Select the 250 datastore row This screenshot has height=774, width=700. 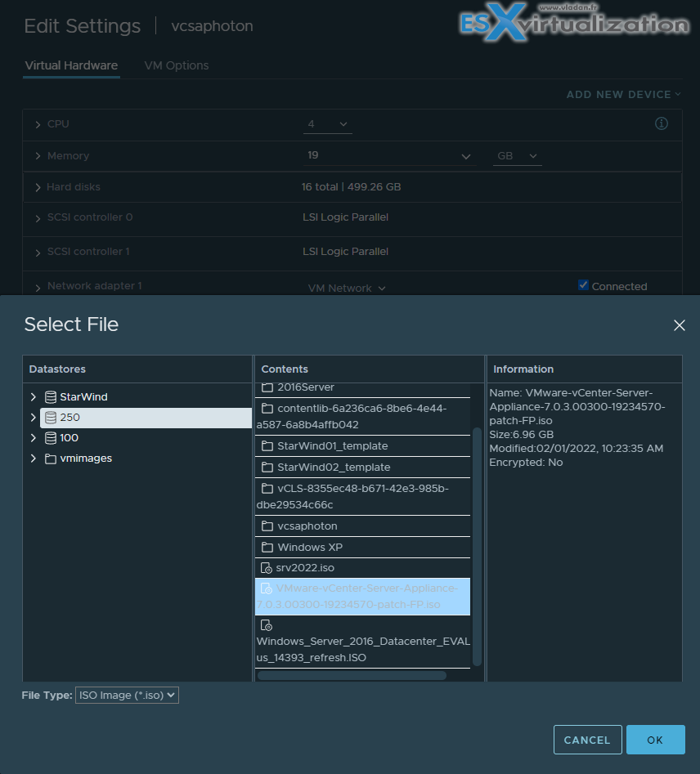click(146, 418)
